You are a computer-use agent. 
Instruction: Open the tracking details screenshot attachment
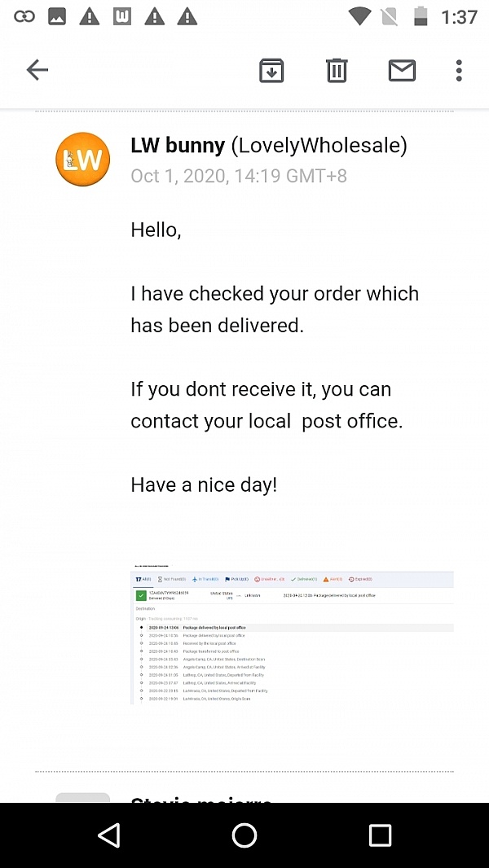pos(292,634)
